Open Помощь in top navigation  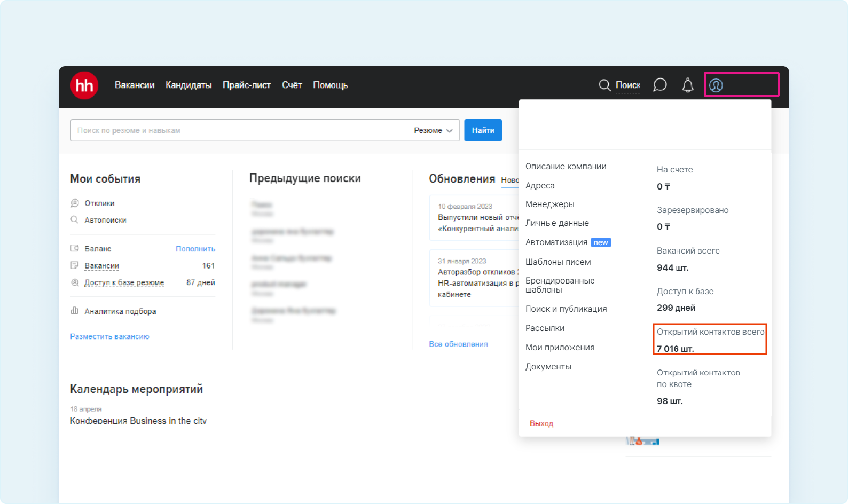point(331,85)
